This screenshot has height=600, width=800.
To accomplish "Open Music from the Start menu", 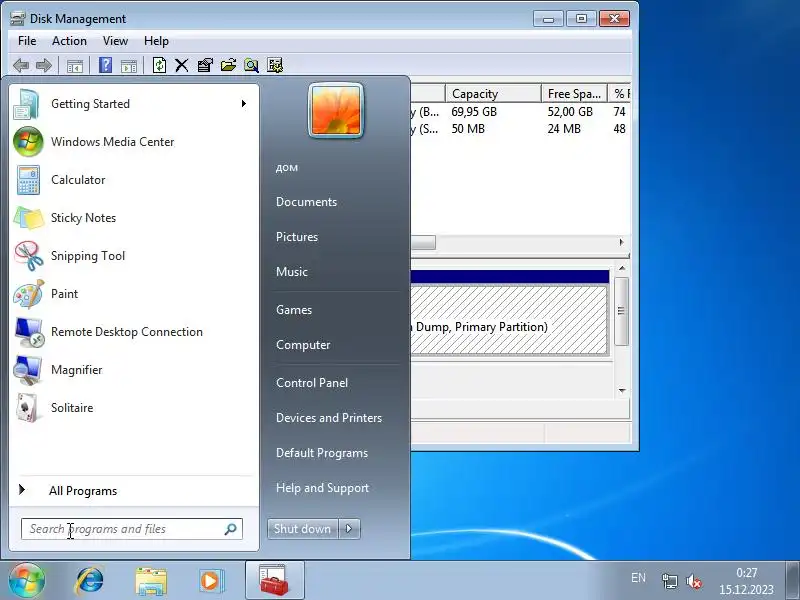I will pos(292,272).
